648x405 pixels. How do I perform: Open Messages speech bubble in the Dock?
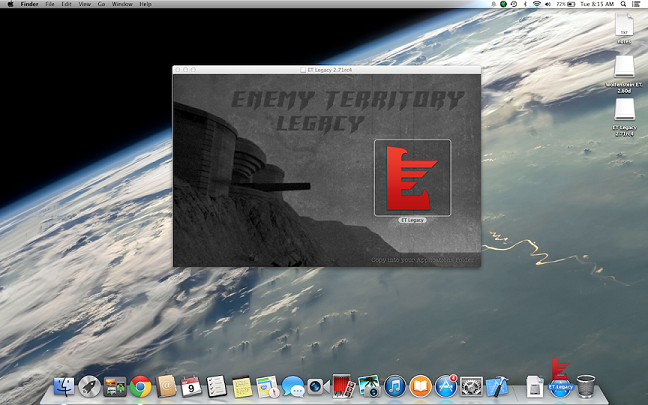[x=293, y=387]
